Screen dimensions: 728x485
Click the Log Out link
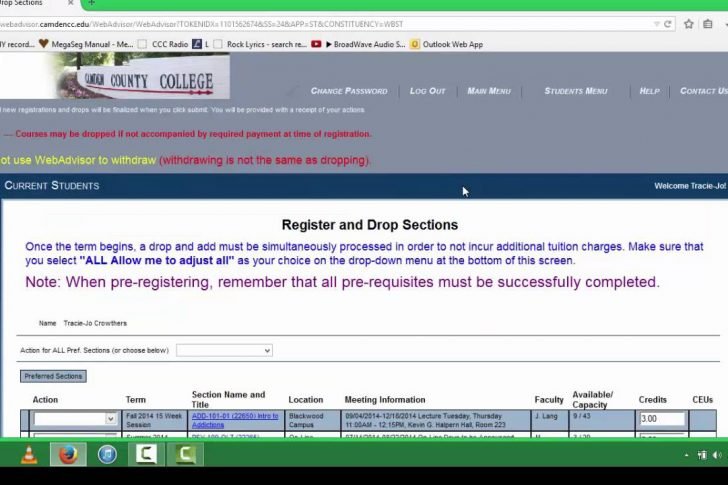click(427, 91)
